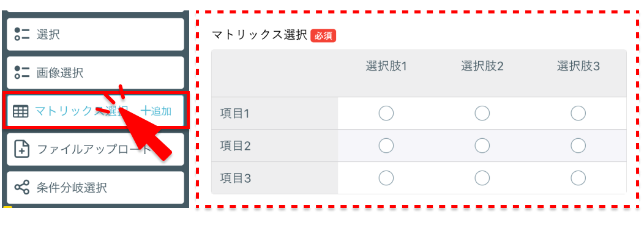Click the ＋追加 button on マトリックス選択
The width and height of the screenshot is (644, 225).
click(155, 111)
